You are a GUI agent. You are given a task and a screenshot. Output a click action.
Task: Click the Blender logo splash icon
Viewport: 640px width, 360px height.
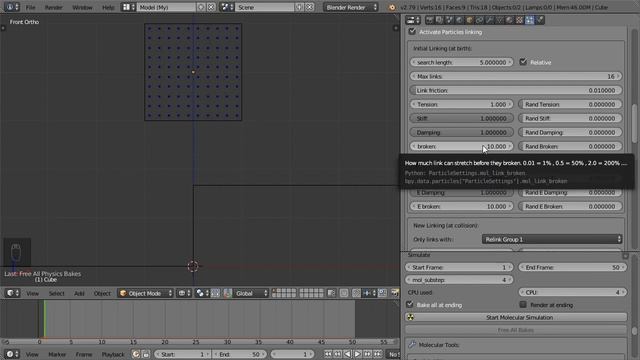pyautogui.click(x=392, y=7)
